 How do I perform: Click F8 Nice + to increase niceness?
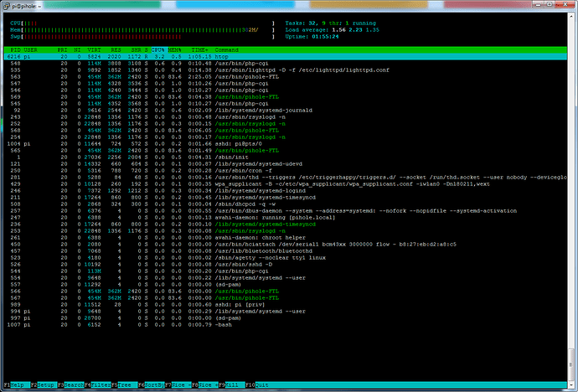click(x=205, y=385)
